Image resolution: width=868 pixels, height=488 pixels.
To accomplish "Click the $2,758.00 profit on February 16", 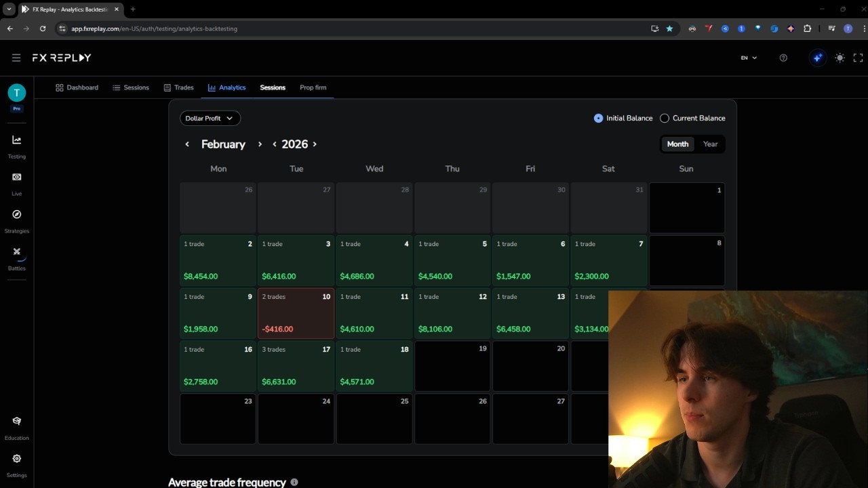I will pyautogui.click(x=201, y=382).
